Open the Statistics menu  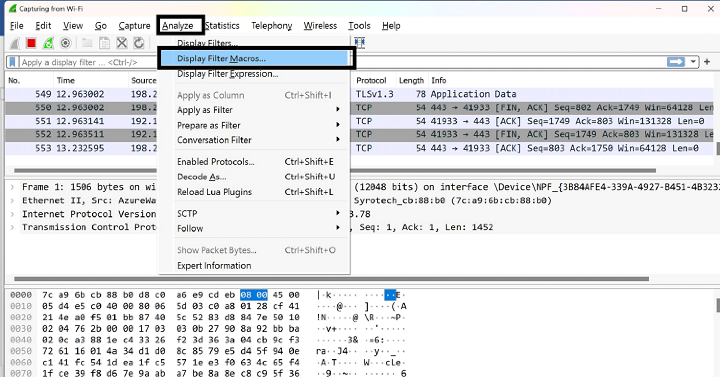(222, 26)
